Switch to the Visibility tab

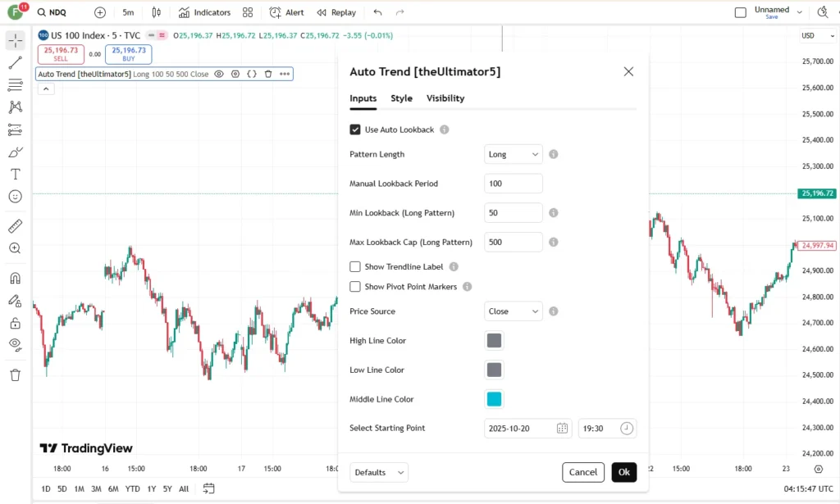tap(445, 98)
